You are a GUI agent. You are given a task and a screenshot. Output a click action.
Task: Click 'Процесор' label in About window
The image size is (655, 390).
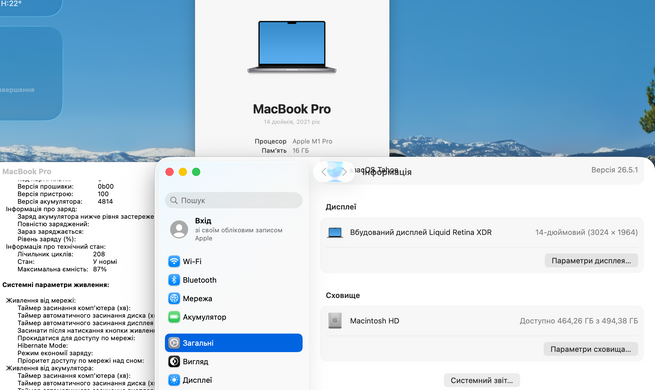pos(270,141)
